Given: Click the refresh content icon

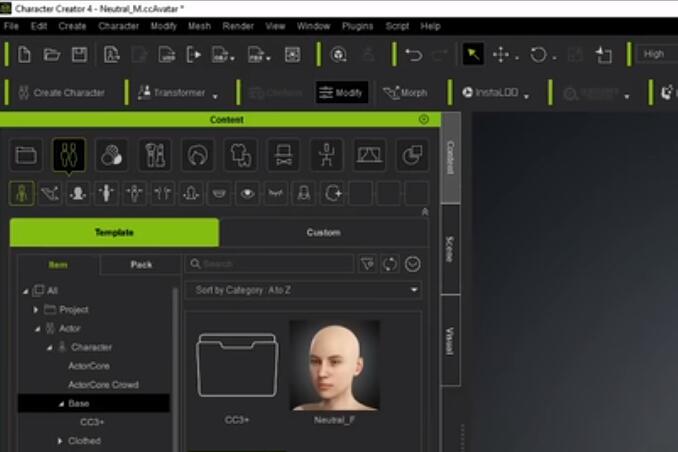Looking at the screenshot, I should point(390,264).
